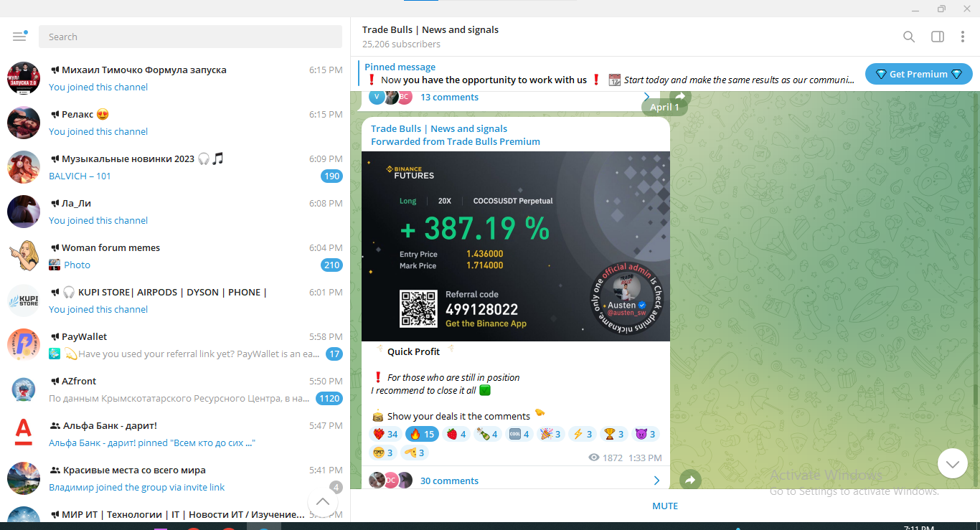Image resolution: width=980 pixels, height=530 pixels.
Task: Toggle the strawberry reaction with 4
Action: 456,434
